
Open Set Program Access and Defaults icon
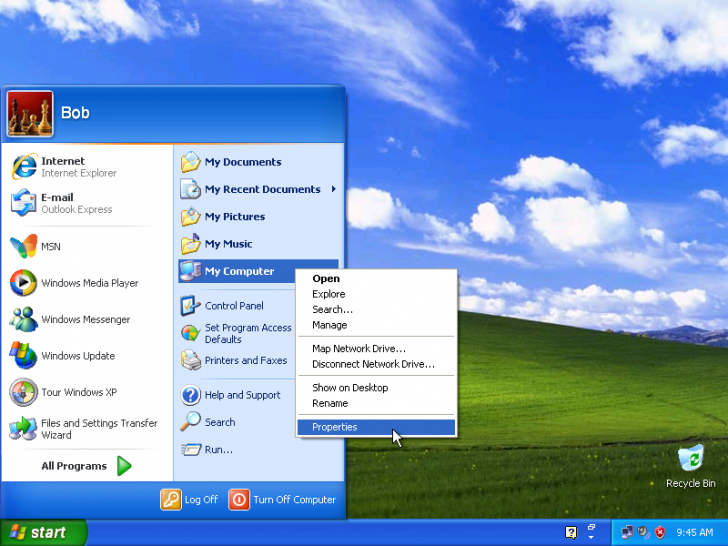coord(190,333)
